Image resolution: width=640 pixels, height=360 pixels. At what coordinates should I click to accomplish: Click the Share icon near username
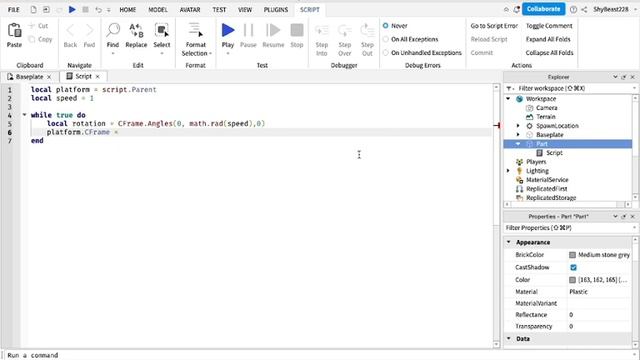point(584,9)
